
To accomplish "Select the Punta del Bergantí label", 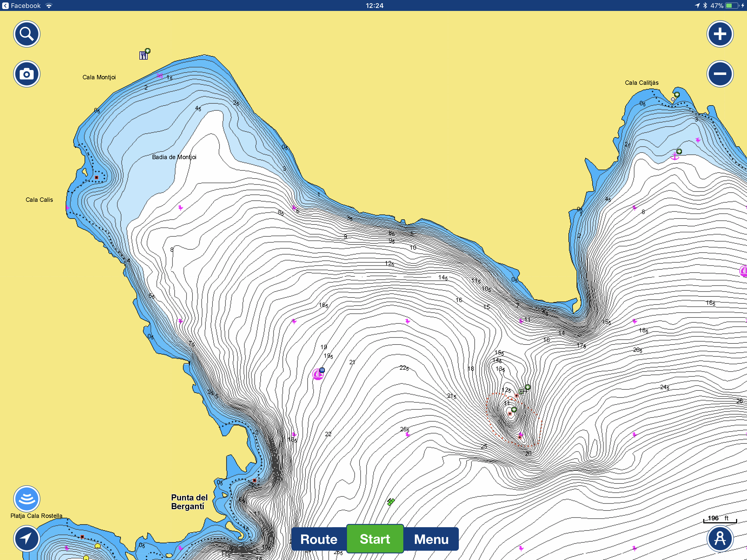I will [x=189, y=502].
